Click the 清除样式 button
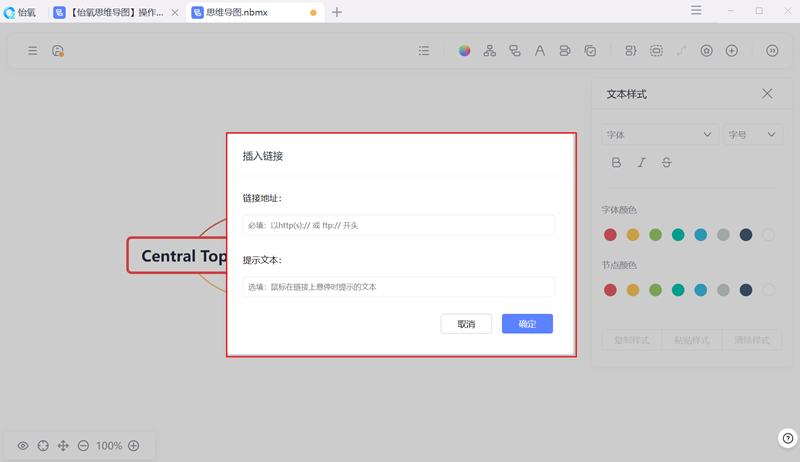 pyautogui.click(x=752, y=340)
